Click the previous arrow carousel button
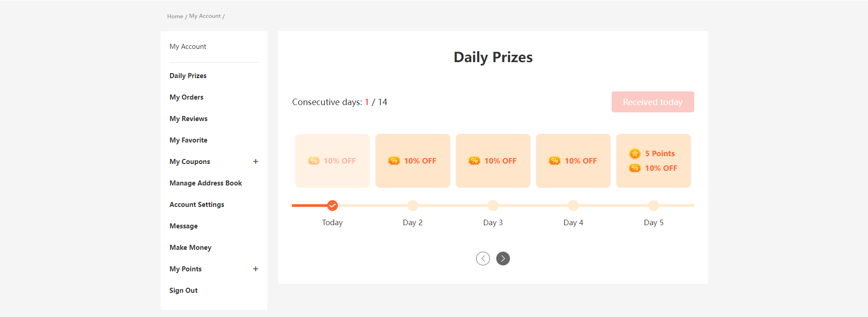868x317 pixels. pos(483,259)
